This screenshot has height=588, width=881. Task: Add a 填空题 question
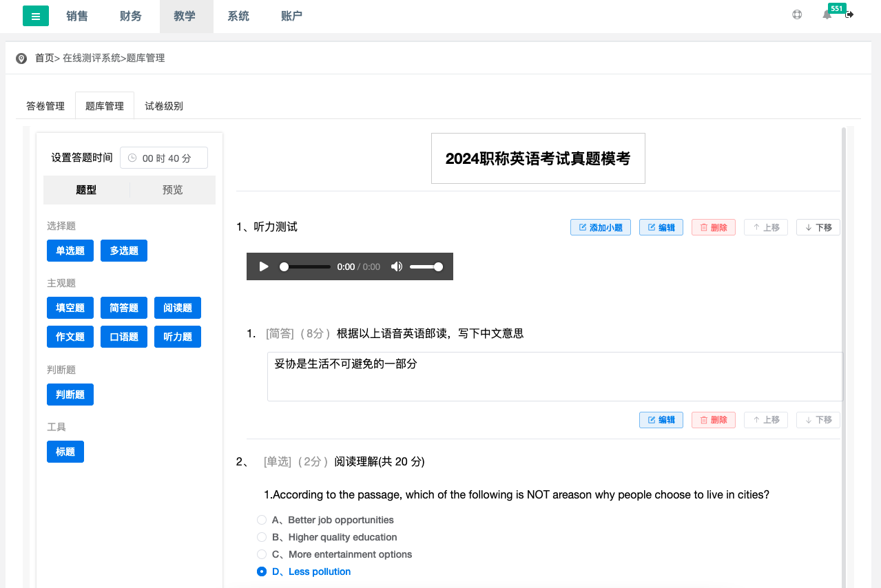(x=70, y=308)
